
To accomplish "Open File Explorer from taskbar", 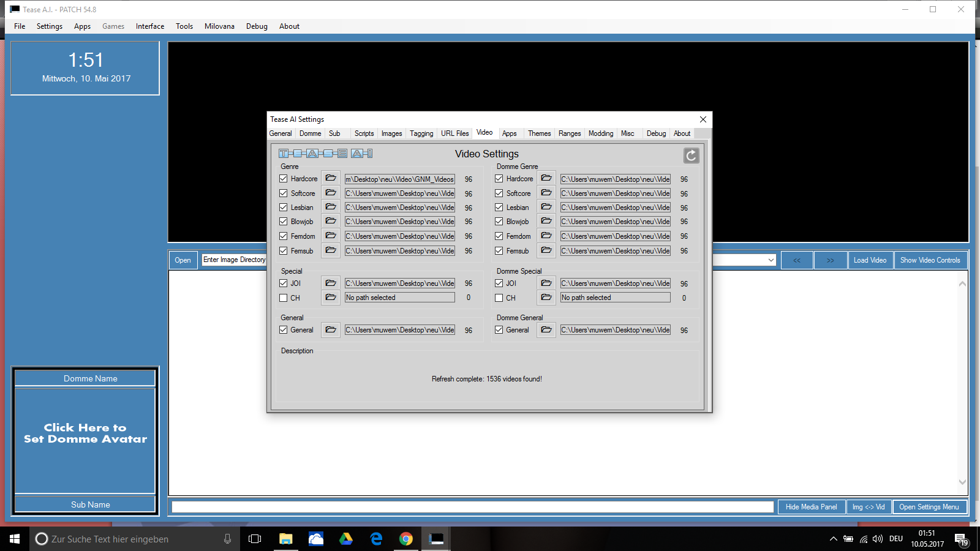I will click(x=286, y=539).
